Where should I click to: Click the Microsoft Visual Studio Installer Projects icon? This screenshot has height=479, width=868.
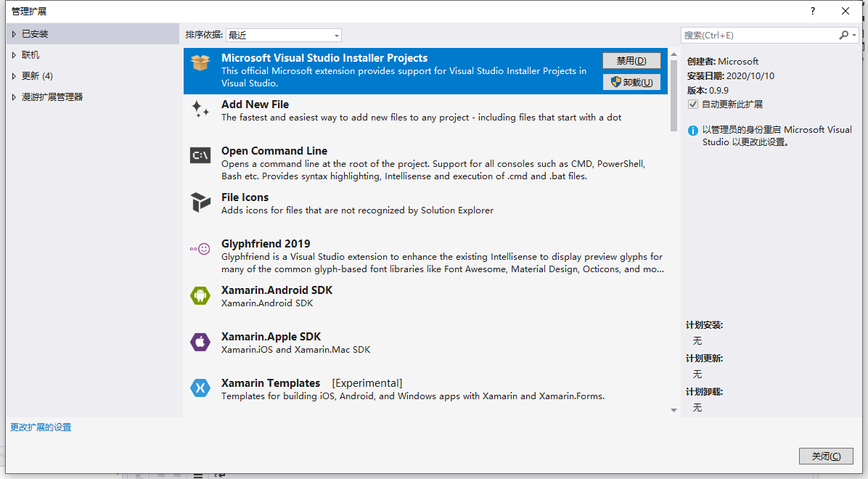(x=200, y=63)
